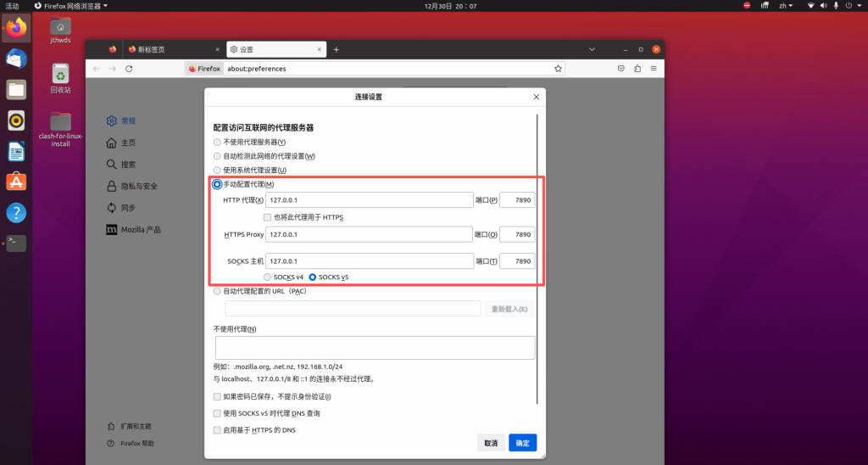Check 使用 SOCKS v5 时代理 DNS 查询
Viewport: 868px width, 465px height.
tap(217, 413)
